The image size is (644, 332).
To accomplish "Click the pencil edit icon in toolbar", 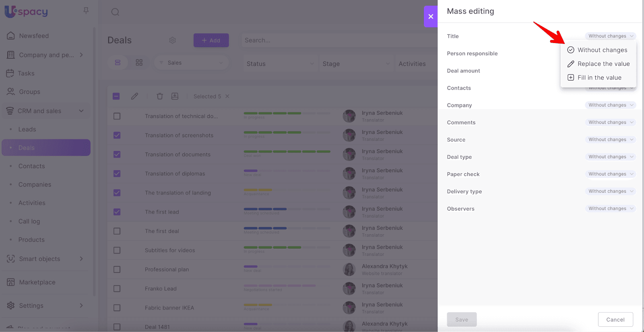I will click(x=134, y=96).
